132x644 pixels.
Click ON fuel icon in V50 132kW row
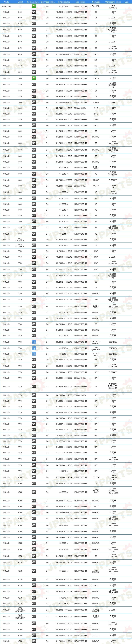[x=34, y=263]
